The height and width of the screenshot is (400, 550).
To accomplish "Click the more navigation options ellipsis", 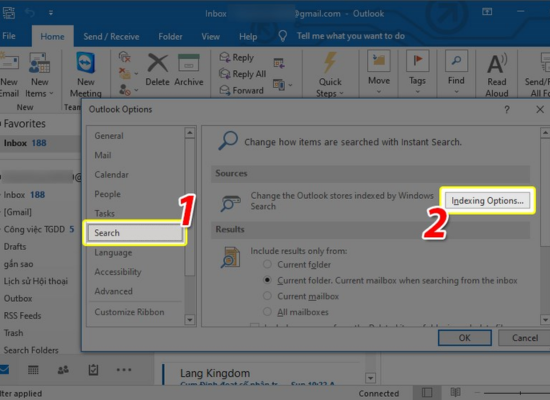I will [124, 369].
